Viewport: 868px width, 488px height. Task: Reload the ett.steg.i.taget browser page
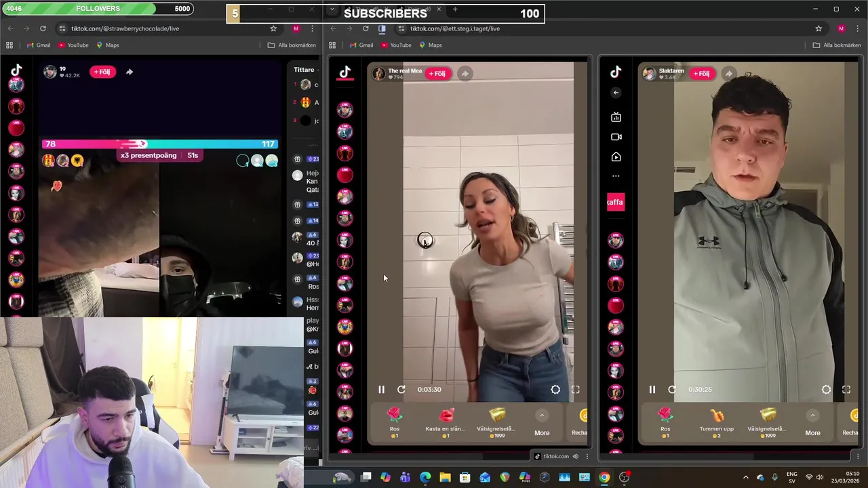tap(366, 28)
